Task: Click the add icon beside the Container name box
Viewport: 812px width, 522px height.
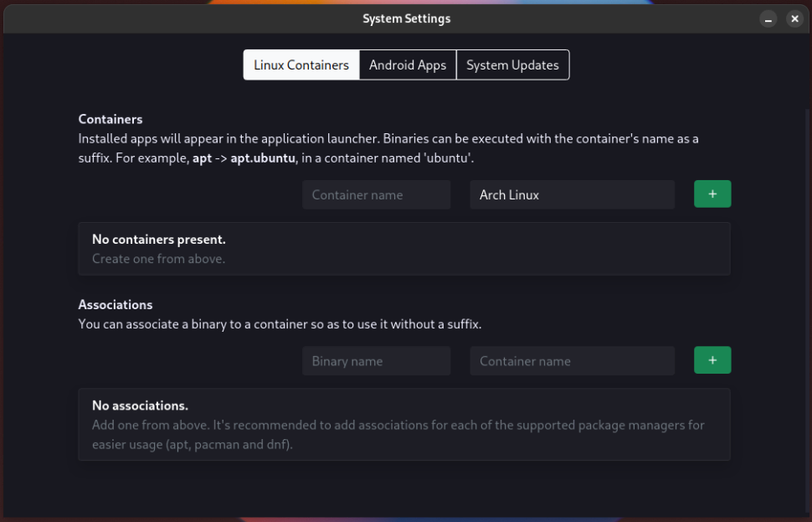Action: point(712,194)
